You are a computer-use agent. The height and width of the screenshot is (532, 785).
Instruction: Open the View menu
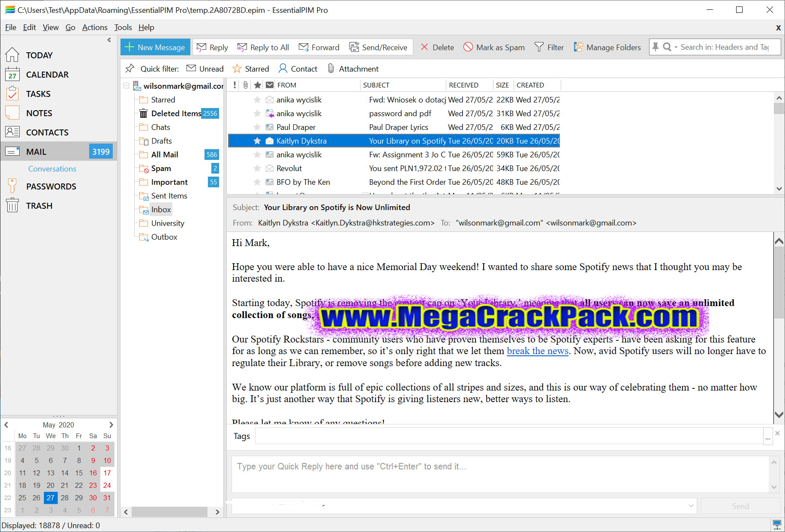click(51, 27)
